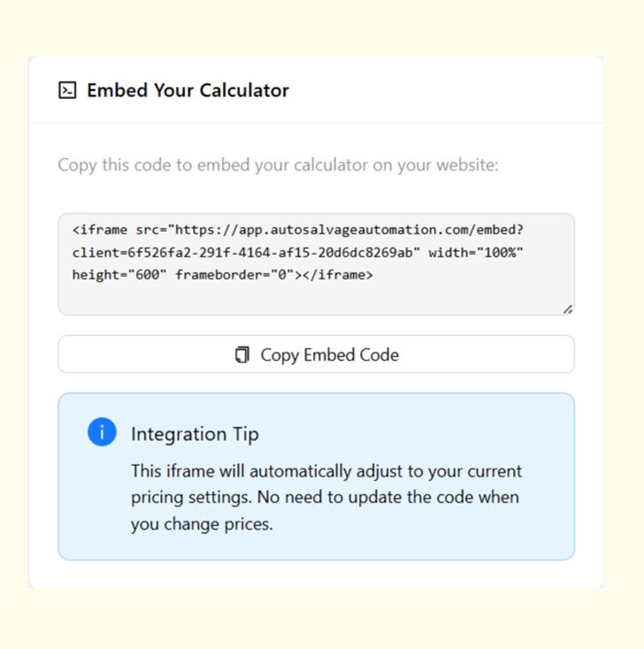Copy the embed code with the button label
Image resolution: width=644 pixels, height=649 pixels.
pyautogui.click(x=329, y=355)
